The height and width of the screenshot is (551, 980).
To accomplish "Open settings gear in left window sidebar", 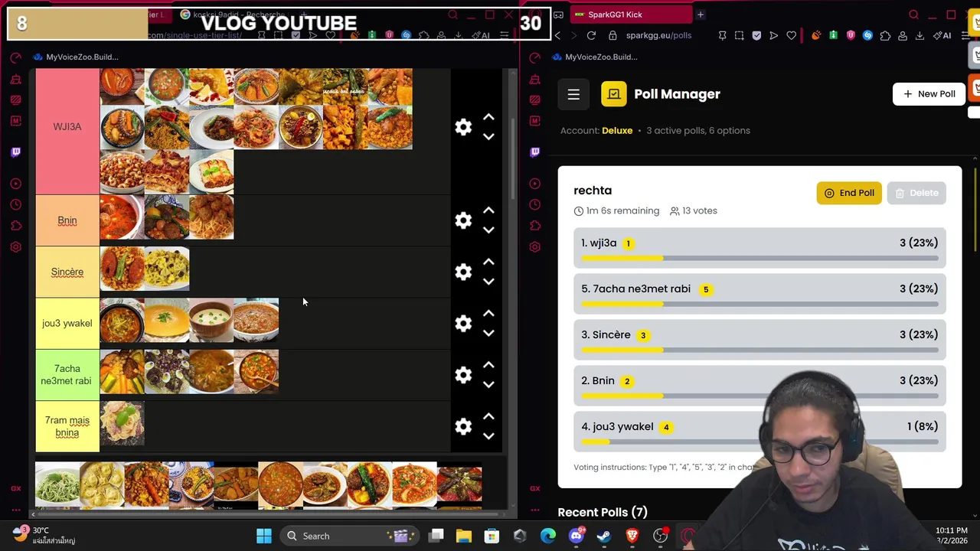I will [16, 246].
